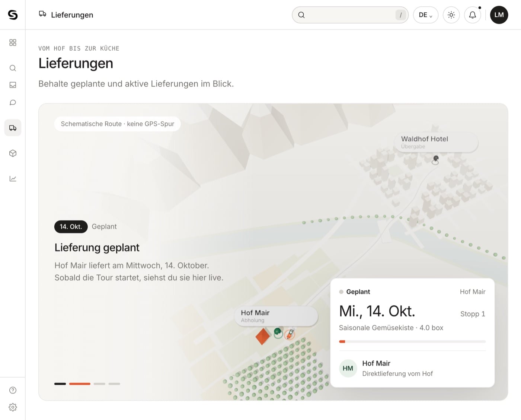Open the DE language dropdown

[x=425, y=15]
